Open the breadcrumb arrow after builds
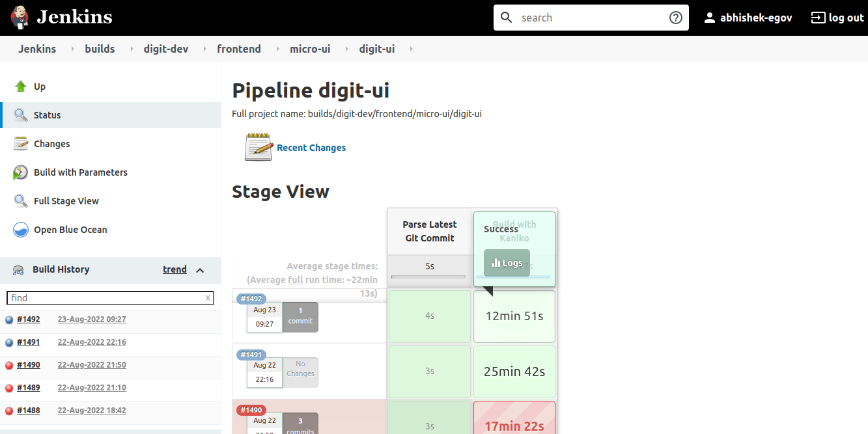868x434 pixels. [130, 49]
